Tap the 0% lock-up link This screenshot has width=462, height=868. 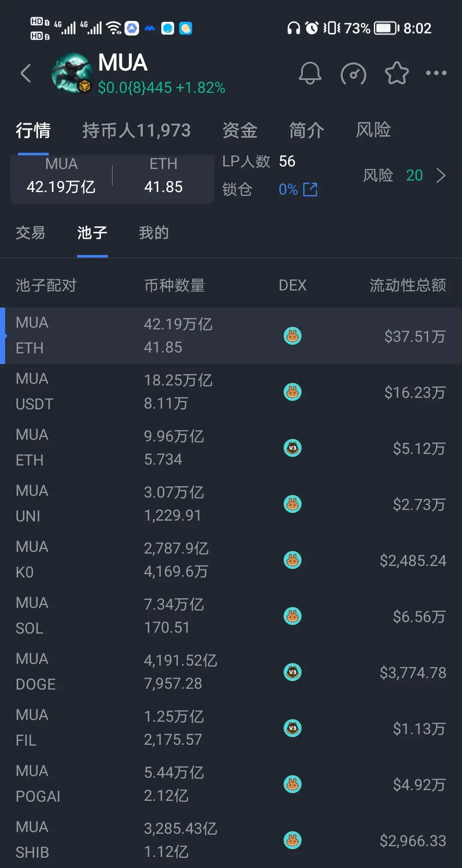[288, 189]
